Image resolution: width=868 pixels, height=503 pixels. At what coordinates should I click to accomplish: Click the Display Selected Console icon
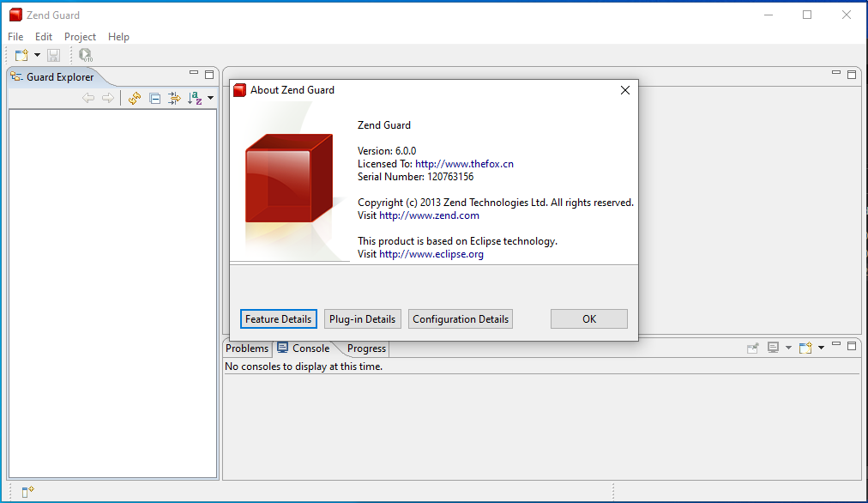click(x=774, y=348)
